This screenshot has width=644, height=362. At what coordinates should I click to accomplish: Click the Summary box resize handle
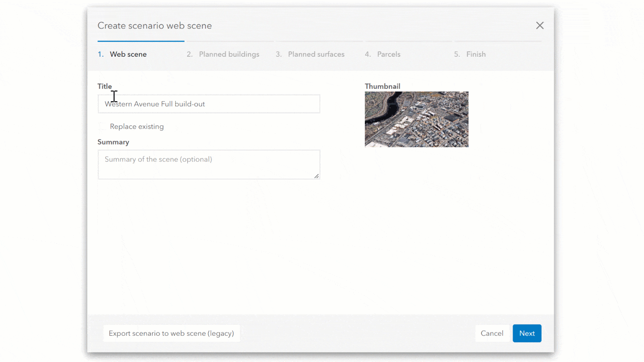coord(317,176)
